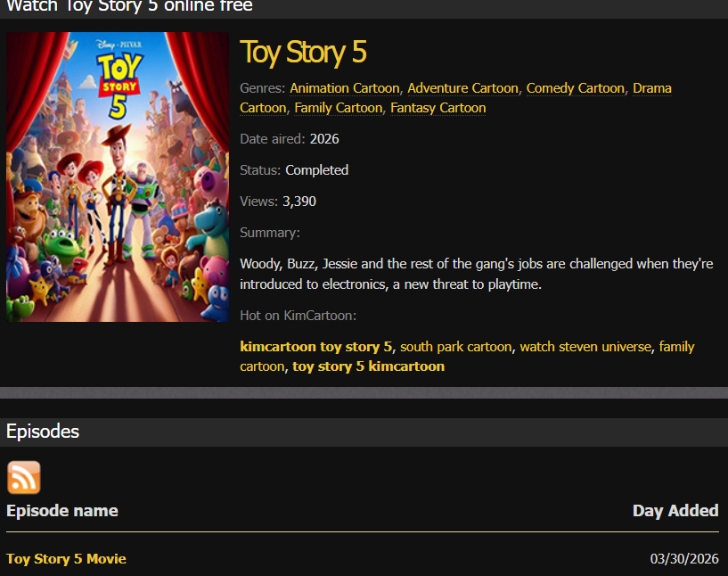Click the summary paragraph about Woody and Buzz

pyautogui.click(x=477, y=274)
